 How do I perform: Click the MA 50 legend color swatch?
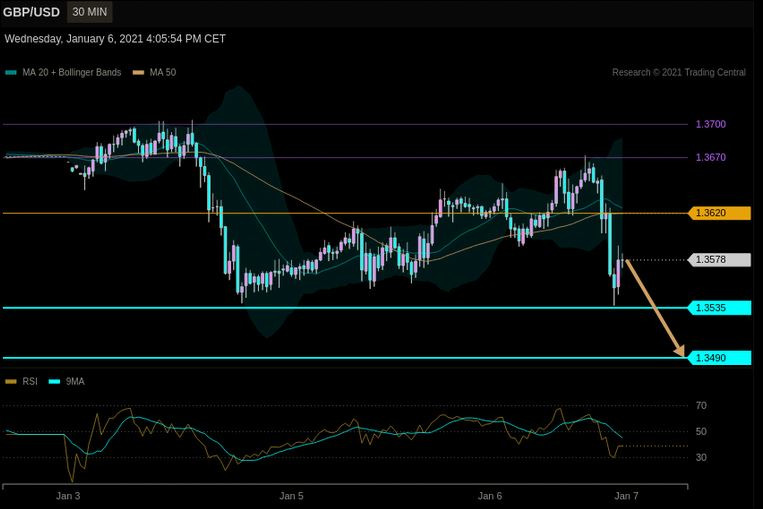coord(139,73)
